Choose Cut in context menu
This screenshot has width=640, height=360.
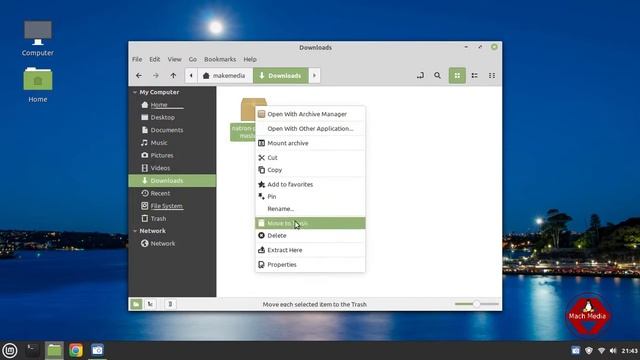[310, 158]
